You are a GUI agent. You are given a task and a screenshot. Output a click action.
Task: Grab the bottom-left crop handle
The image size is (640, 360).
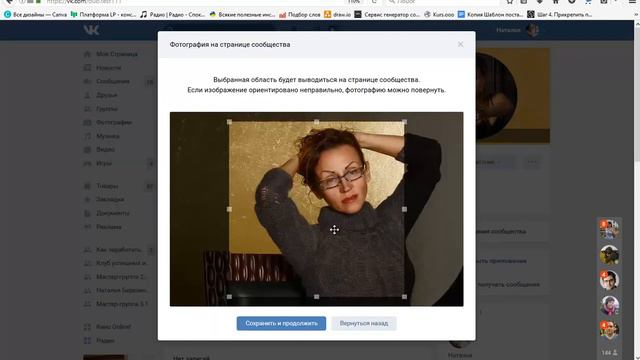[x=229, y=297]
